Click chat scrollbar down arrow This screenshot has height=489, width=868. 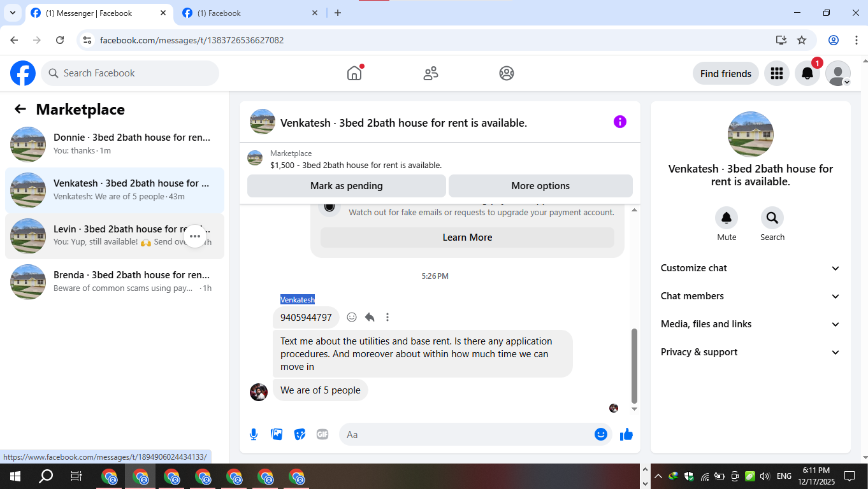click(x=634, y=409)
